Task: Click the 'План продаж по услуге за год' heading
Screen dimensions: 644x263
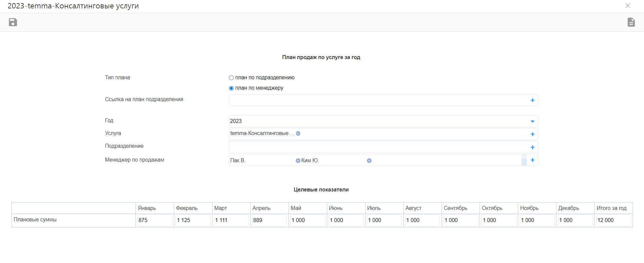Action: [321, 57]
